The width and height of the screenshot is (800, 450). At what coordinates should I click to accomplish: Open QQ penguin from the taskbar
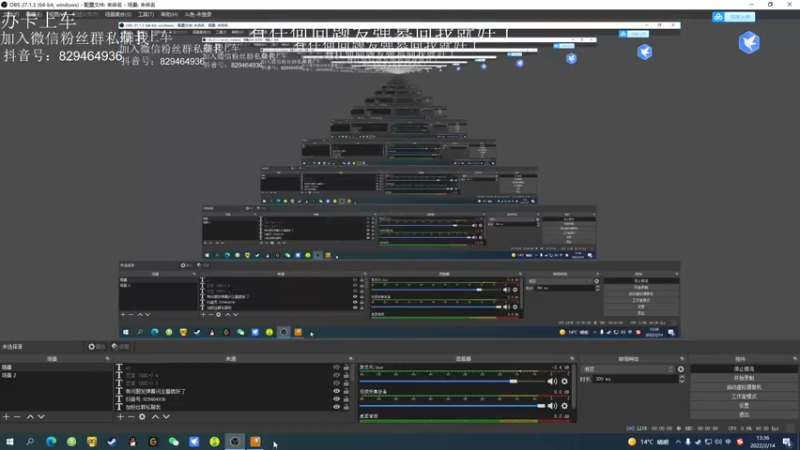pyautogui.click(x=133, y=441)
